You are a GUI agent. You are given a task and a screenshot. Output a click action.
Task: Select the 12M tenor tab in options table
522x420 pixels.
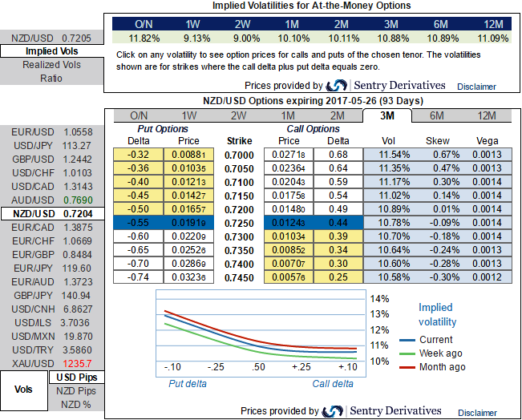pyautogui.click(x=487, y=115)
